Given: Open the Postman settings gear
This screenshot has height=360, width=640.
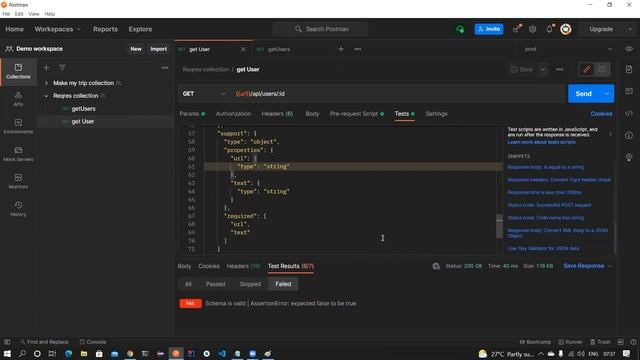Looking at the screenshot, I should 532,29.
